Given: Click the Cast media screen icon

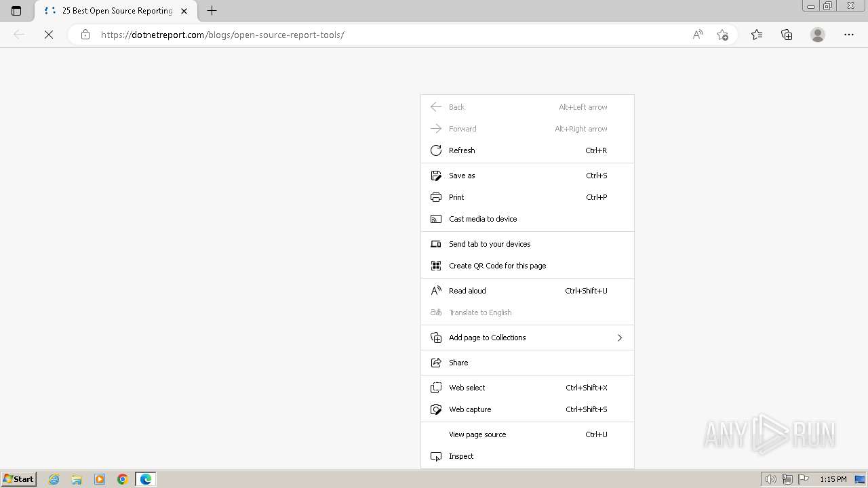Looking at the screenshot, I should 436,219.
